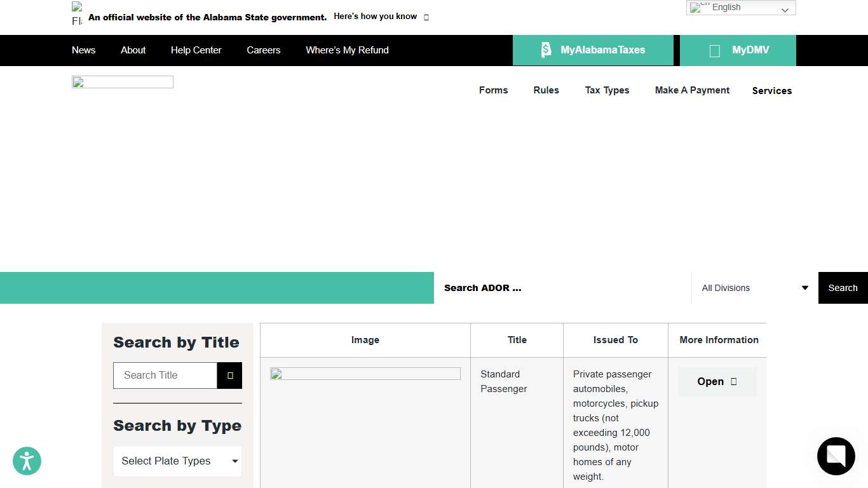This screenshot has height=488, width=868.
Task: Click the MyDMV icon
Action: pos(714,51)
